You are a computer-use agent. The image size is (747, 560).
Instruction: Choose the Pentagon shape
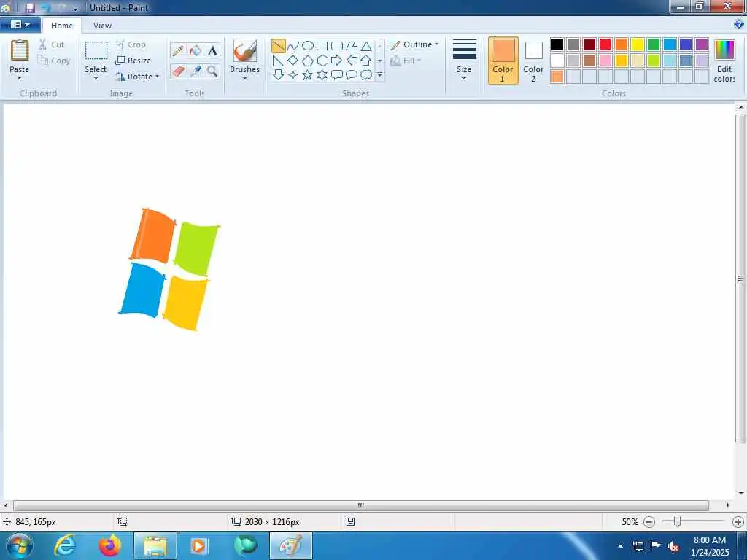pos(308,61)
